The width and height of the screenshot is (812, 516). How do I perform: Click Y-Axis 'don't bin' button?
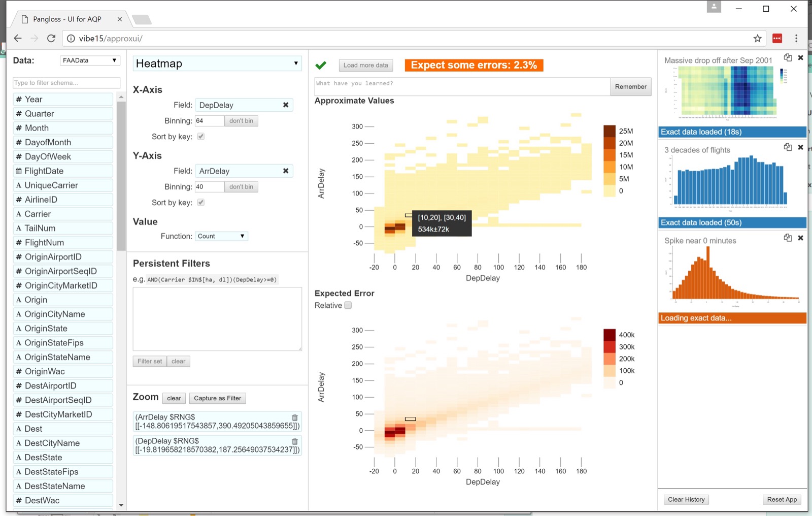pos(241,187)
